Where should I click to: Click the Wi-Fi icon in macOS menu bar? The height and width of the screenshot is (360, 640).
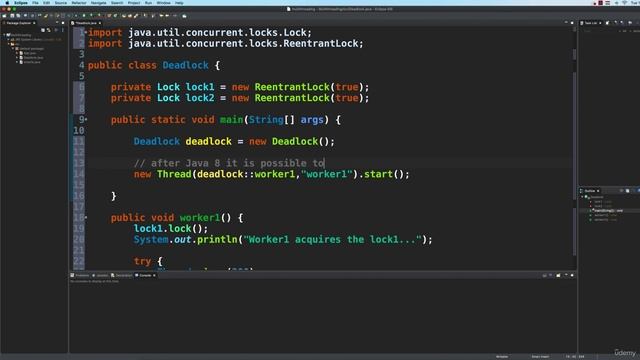pos(624,3)
